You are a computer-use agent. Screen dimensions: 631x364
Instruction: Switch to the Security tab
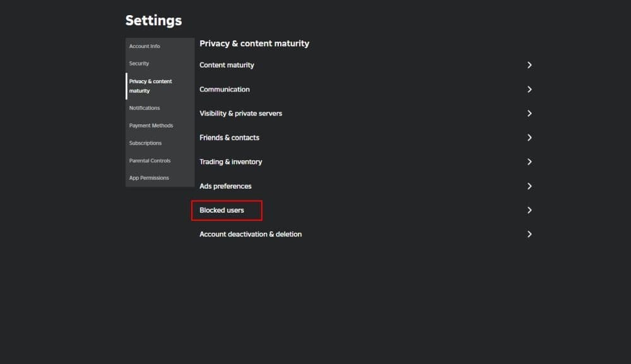[x=139, y=64]
